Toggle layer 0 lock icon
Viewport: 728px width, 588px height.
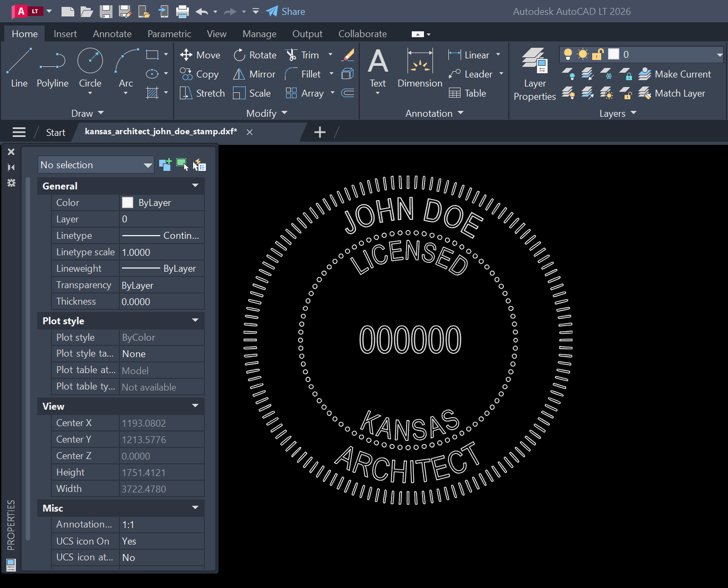(x=598, y=54)
